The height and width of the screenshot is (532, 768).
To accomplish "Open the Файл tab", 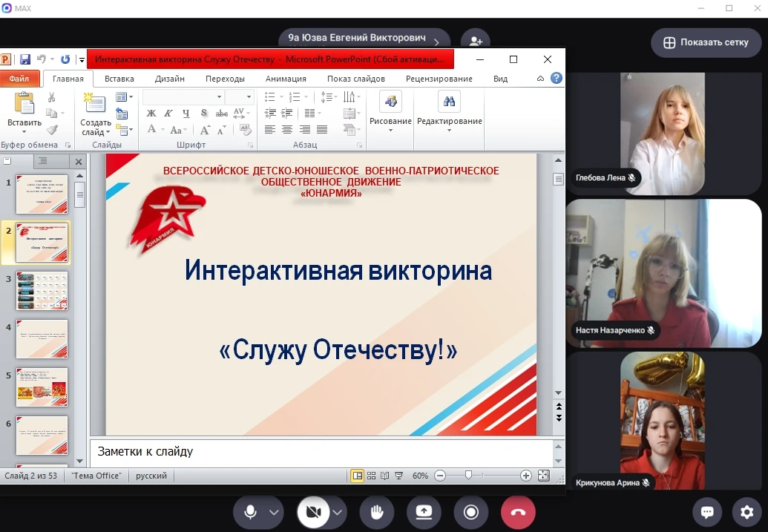I will 19,79.
